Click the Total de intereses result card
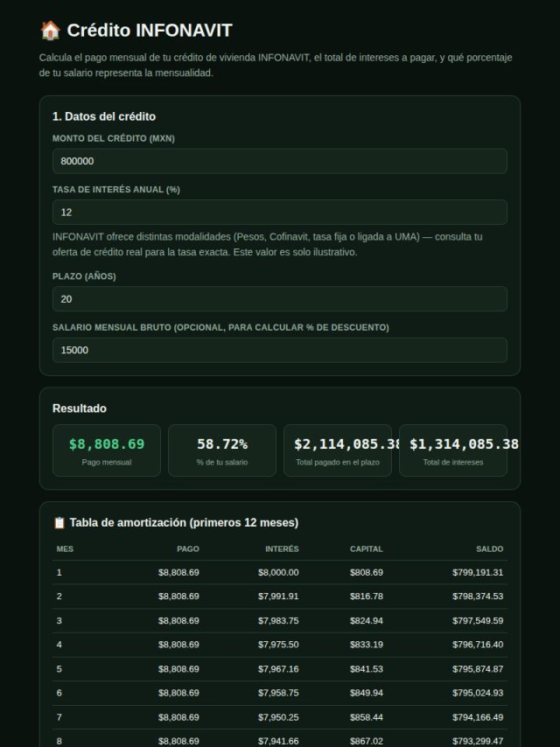 point(453,450)
